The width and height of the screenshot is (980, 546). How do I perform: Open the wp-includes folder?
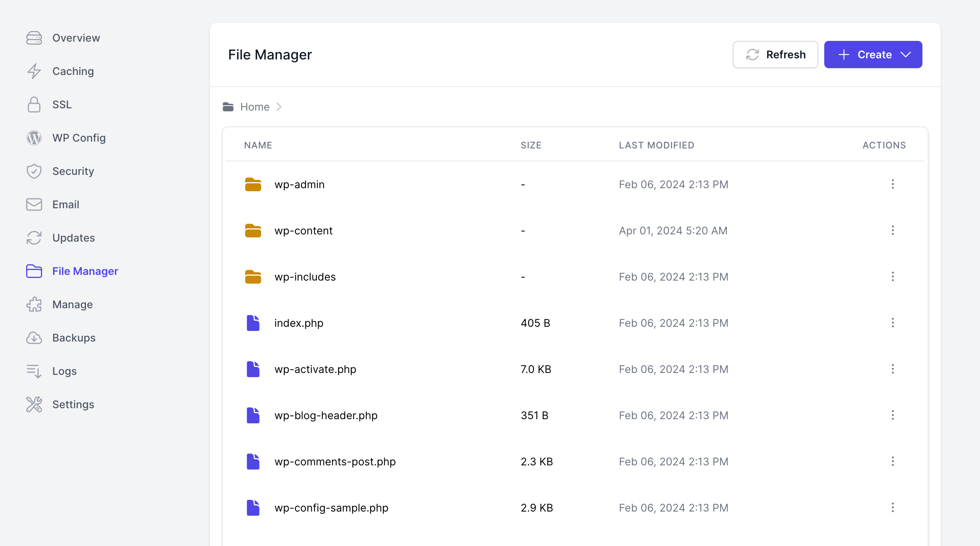(x=305, y=277)
